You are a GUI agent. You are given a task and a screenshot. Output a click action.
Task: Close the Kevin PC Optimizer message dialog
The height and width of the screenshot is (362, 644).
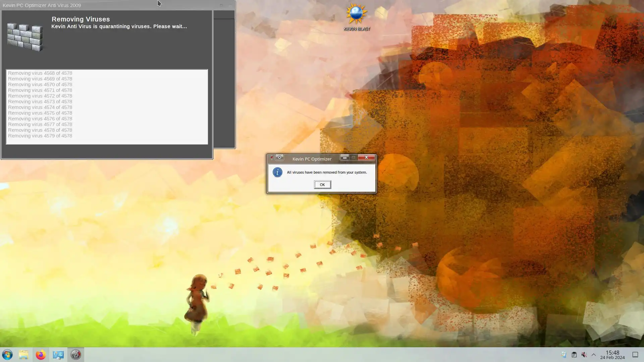[366, 158]
